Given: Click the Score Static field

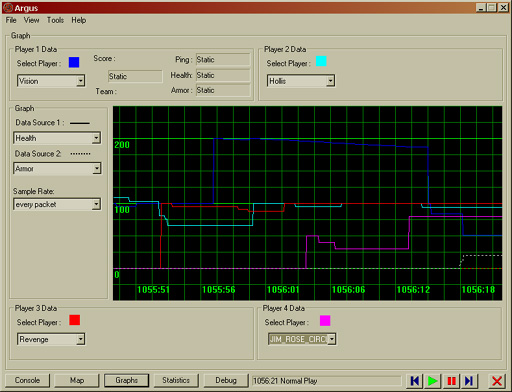Looking at the screenshot, I should pyautogui.click(x=135, y=76).
